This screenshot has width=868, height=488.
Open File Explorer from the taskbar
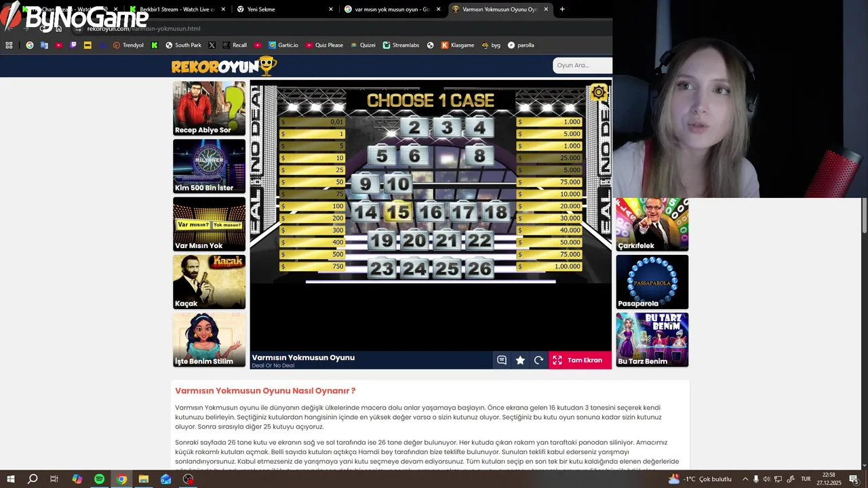point(144,479)
